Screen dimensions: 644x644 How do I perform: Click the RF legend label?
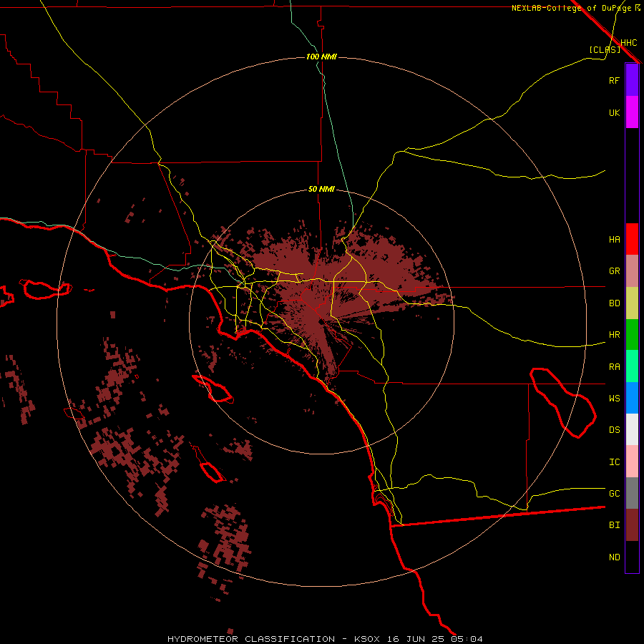614,80
